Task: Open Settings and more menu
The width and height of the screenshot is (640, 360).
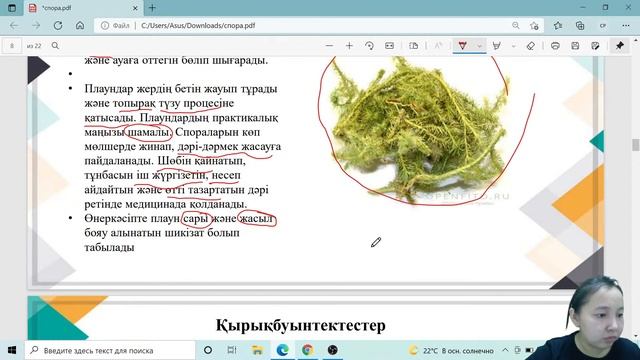Action: pos(626,25)
